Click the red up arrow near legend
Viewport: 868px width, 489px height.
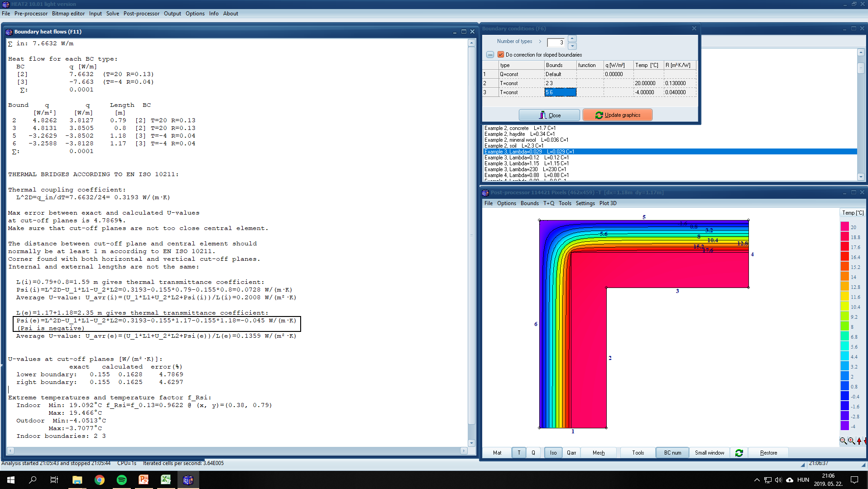(x=859, y=441)
